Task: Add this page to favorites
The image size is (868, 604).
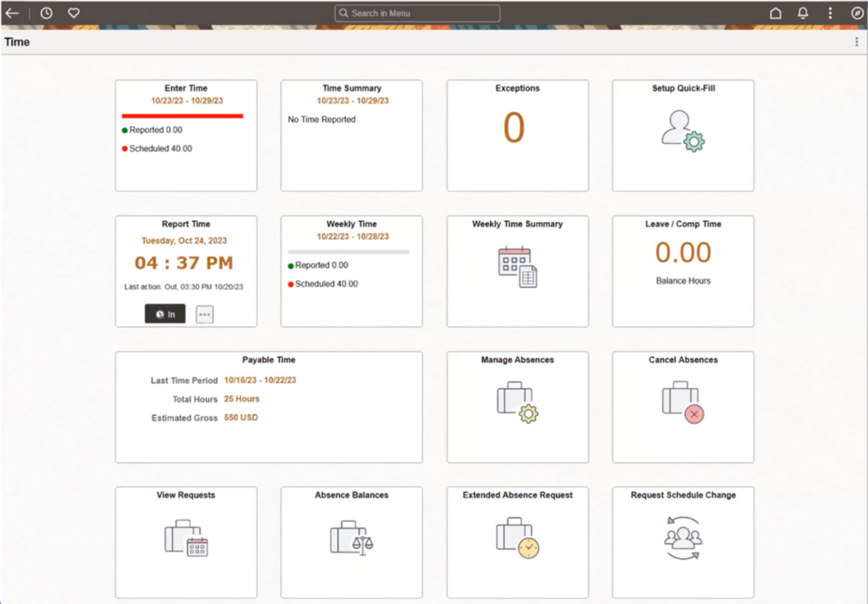Action: pos(73,13)
